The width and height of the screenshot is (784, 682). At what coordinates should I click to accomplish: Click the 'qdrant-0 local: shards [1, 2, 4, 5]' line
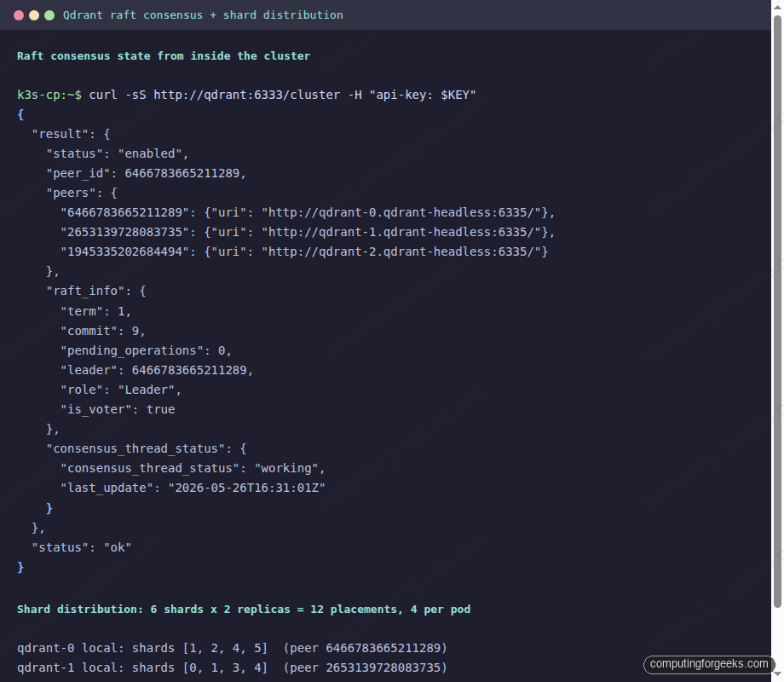coord(232,649)
